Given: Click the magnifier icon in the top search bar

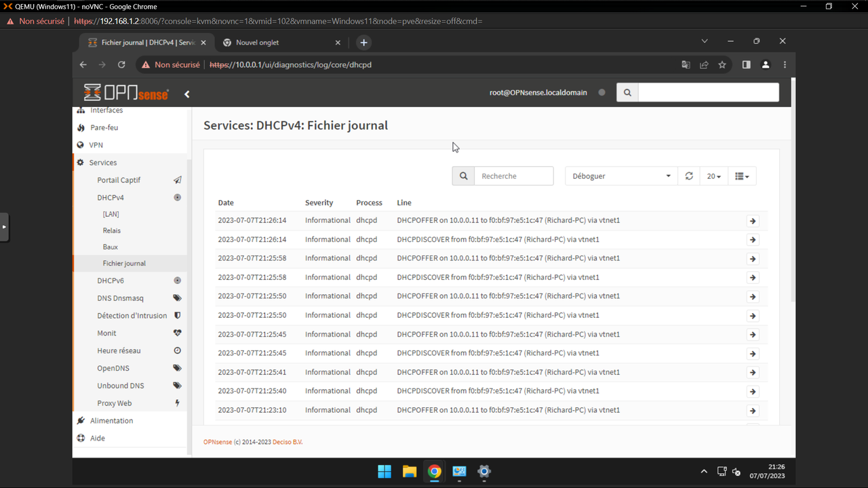Looking at the screenshot, I should (627, 92).
